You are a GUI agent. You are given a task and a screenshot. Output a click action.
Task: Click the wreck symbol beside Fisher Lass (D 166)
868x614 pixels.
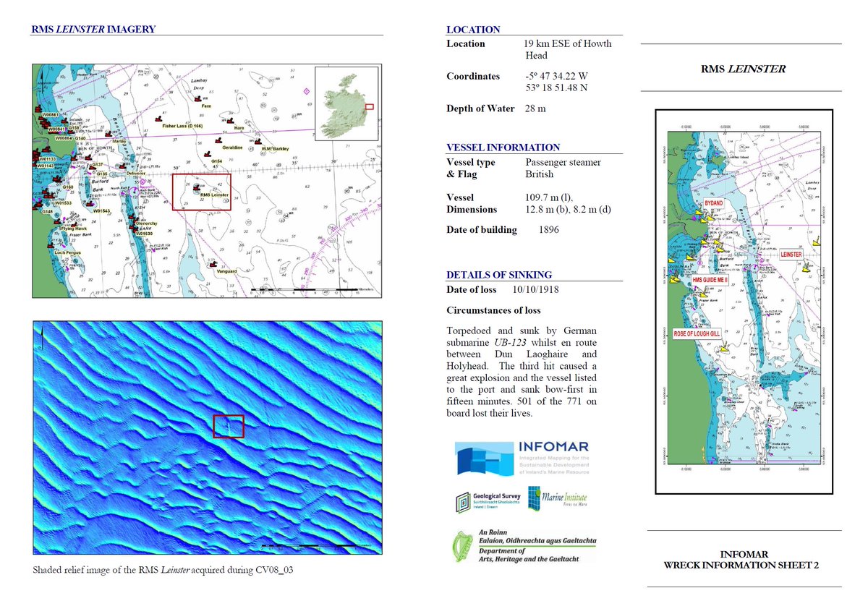tap(158, 119)
